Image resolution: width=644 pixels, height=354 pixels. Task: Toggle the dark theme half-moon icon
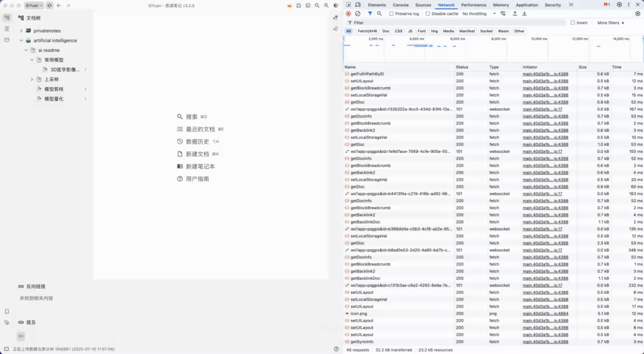pos(335,6)
